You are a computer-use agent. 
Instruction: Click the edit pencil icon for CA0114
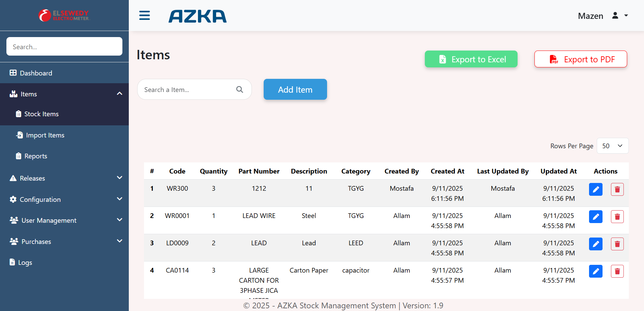pos(595,271)
